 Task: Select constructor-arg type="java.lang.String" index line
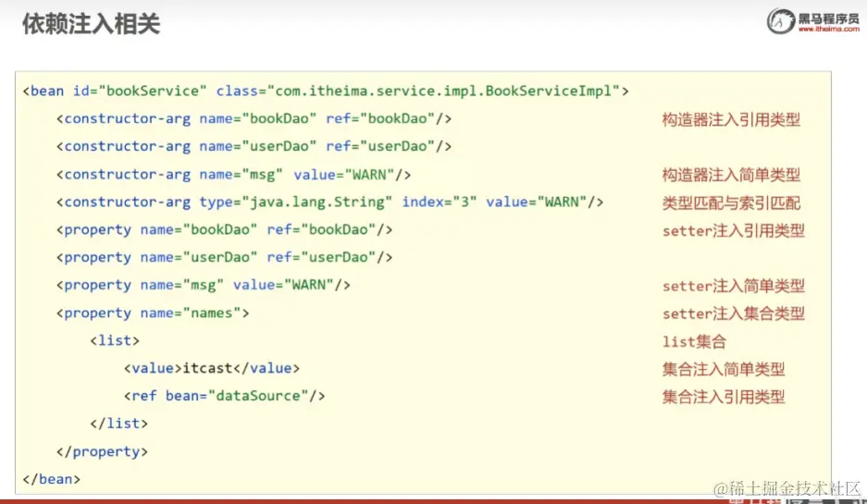(329, 203)
